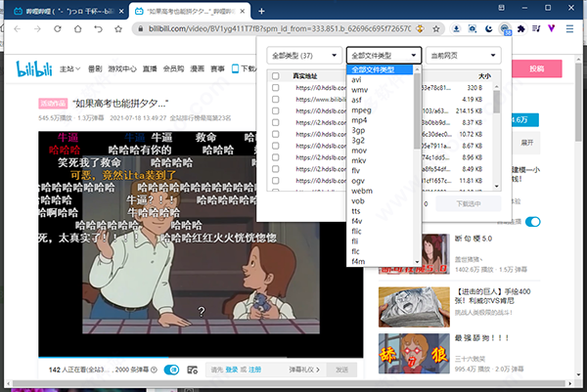
Task: Select mkv in the file type list
Action: point(380,160)
